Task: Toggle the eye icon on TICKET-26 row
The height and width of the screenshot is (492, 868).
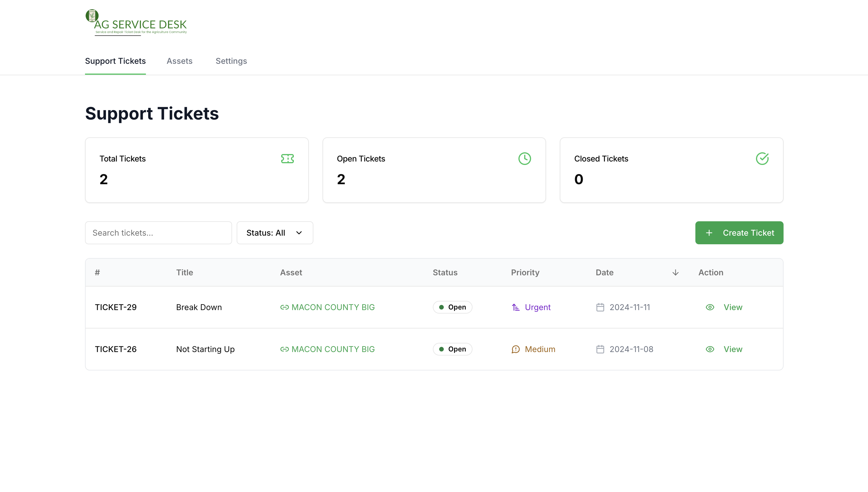Action: pyautogui.click(x=710, y=349)
